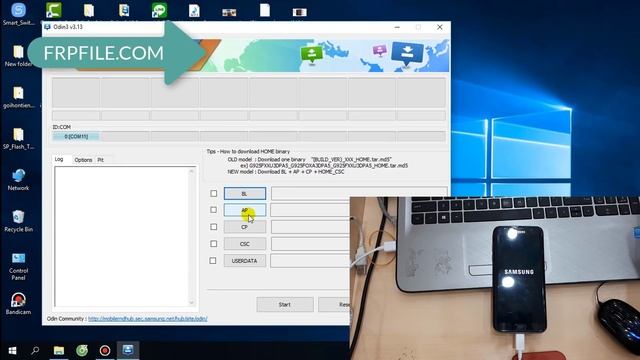Switch to the Options tab
The height and width of the screenshot is (360, 640).
click(83, 160)
